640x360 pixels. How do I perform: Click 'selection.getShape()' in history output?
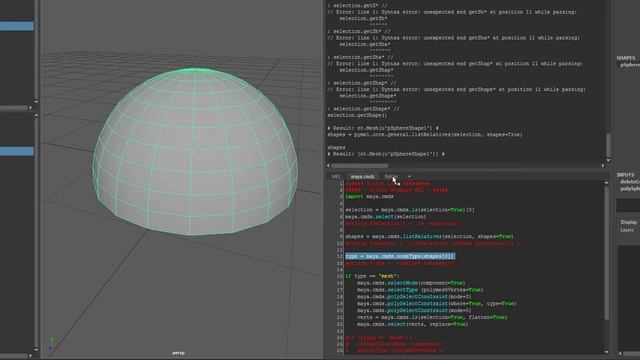pos(357,115)
